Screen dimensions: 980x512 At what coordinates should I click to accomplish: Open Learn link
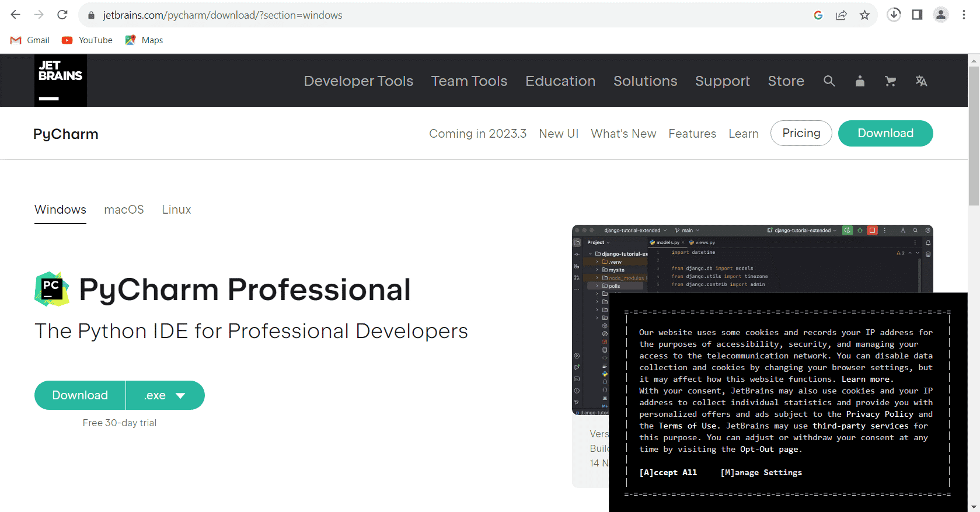(744, 134)
